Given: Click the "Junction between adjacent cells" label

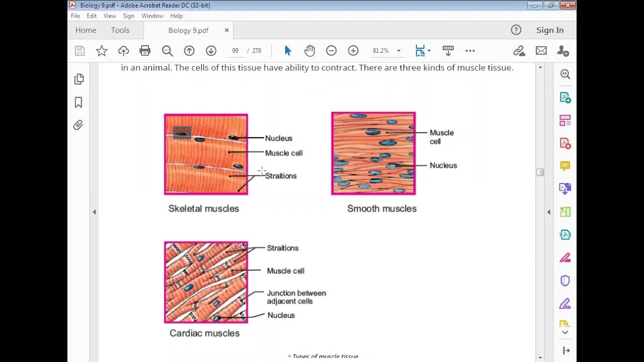Looking at the screenshot, I should (x=296, y=297).
